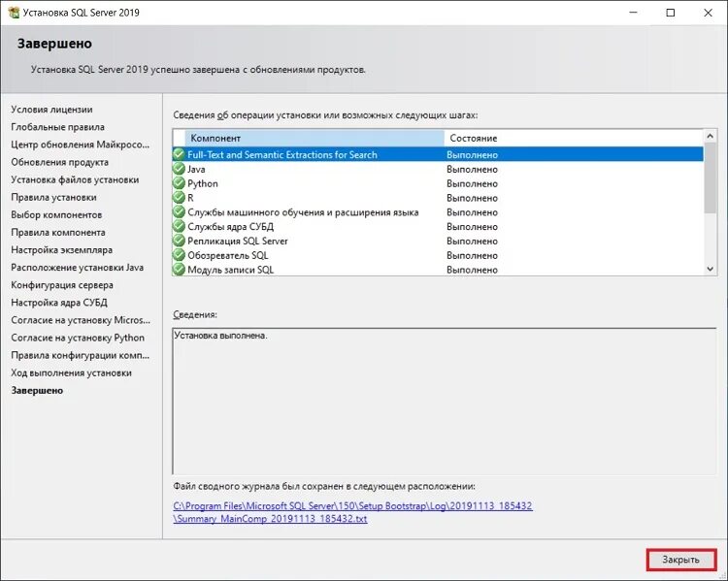
Task: Select the Службы ядра СУБД row
Action: (438, 226)
